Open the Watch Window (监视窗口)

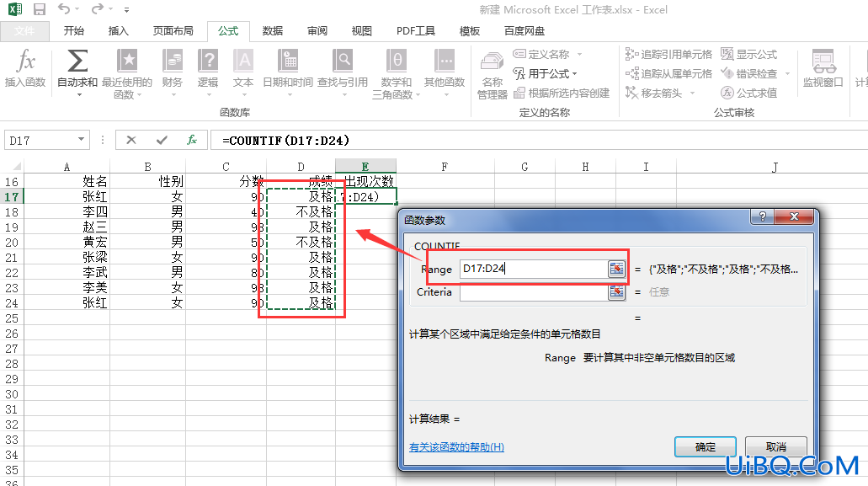[823, 68]
